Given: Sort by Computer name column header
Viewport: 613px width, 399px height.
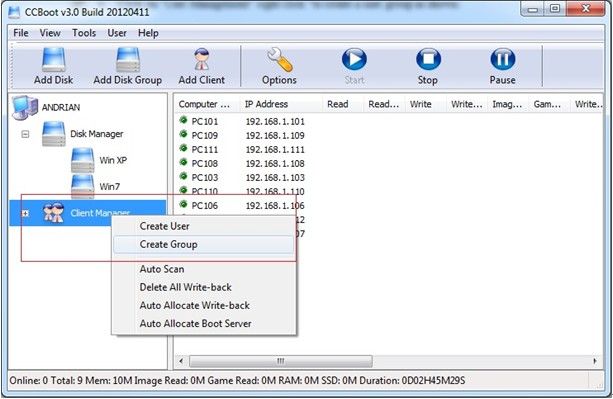Looking at the screenshot, I should (207, 104).
